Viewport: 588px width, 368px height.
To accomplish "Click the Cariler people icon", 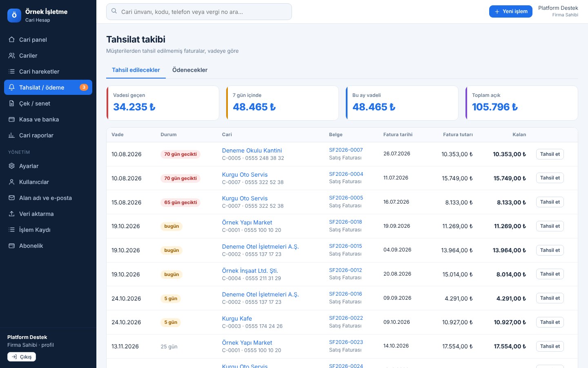I will (x=11, y=56).
